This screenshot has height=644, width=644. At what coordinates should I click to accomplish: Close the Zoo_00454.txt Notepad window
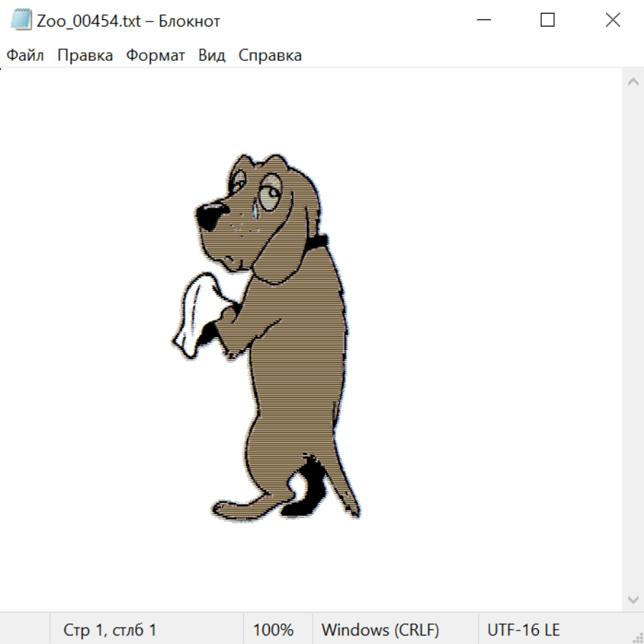click(613, 21)
